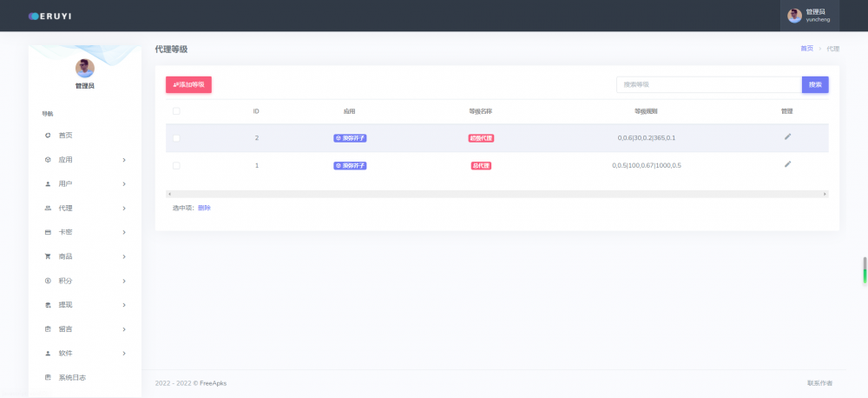The height and width of the screenshot is (398, 868).
Task: Click the 删除 link for selected items
Action: click(204, 209)
